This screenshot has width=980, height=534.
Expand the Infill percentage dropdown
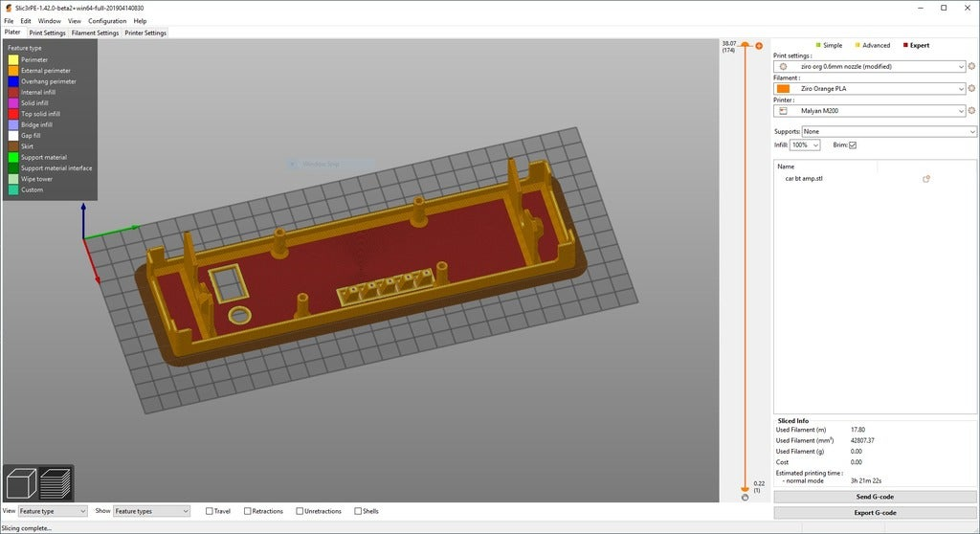click(805, 145)
